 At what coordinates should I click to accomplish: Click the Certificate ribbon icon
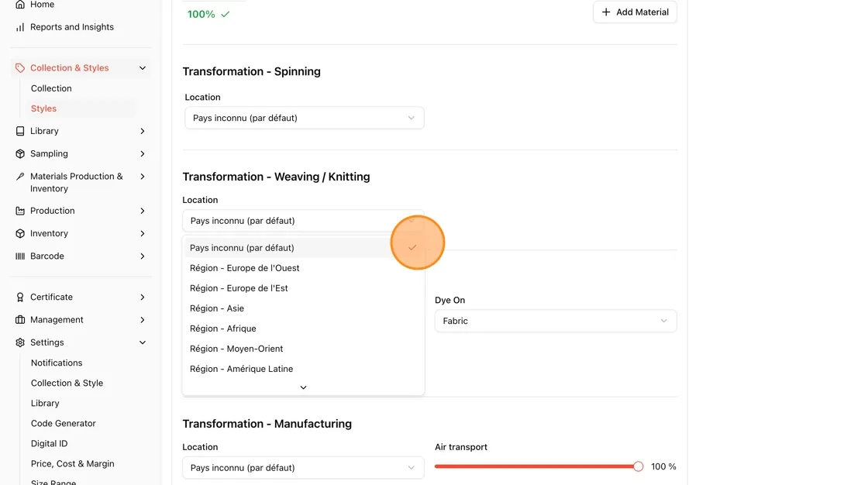(x=20, y=298)
